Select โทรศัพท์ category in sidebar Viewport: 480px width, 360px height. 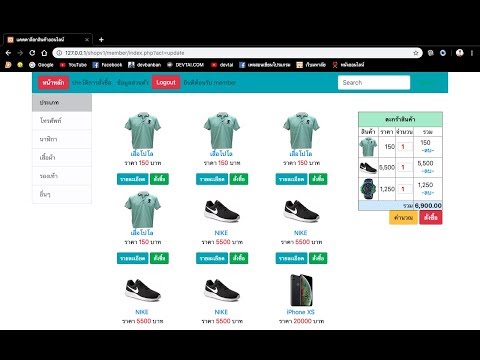[x=62, y=121]
